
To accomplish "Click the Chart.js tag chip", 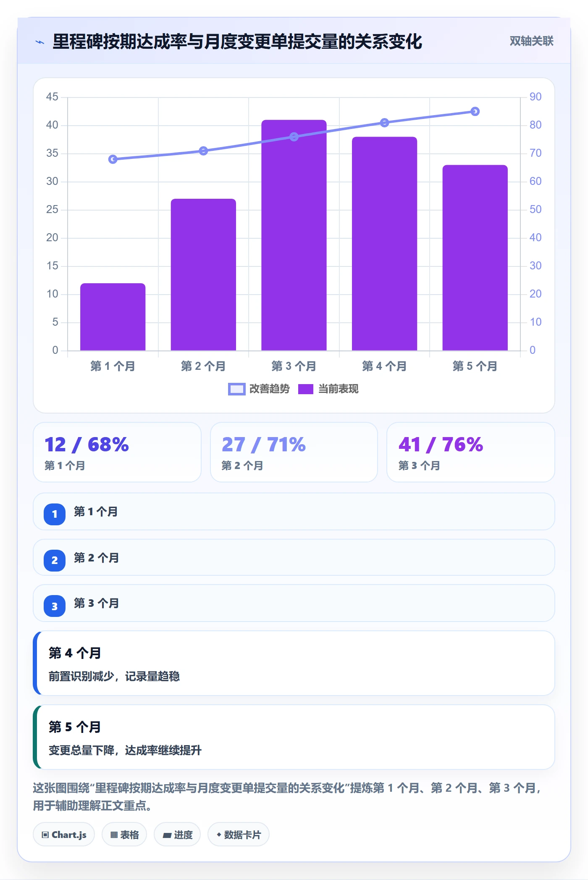I will (x=64, y=835).
